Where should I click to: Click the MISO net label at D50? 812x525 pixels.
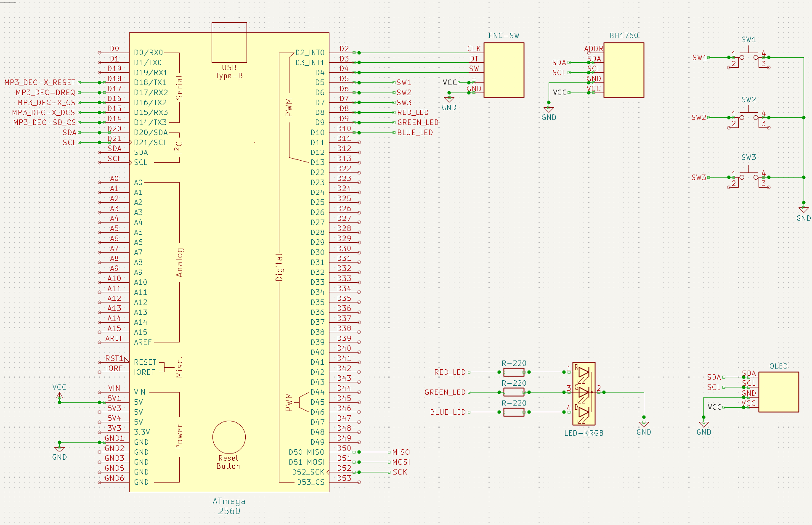pos(401,452)
